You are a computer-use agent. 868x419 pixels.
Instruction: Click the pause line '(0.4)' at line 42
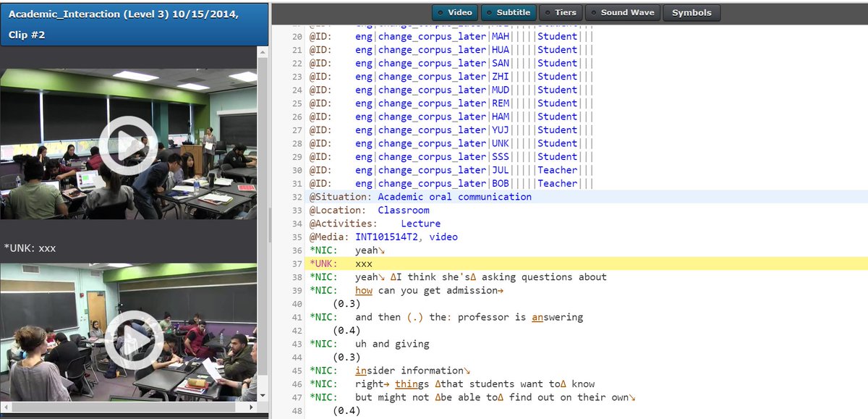346,331
